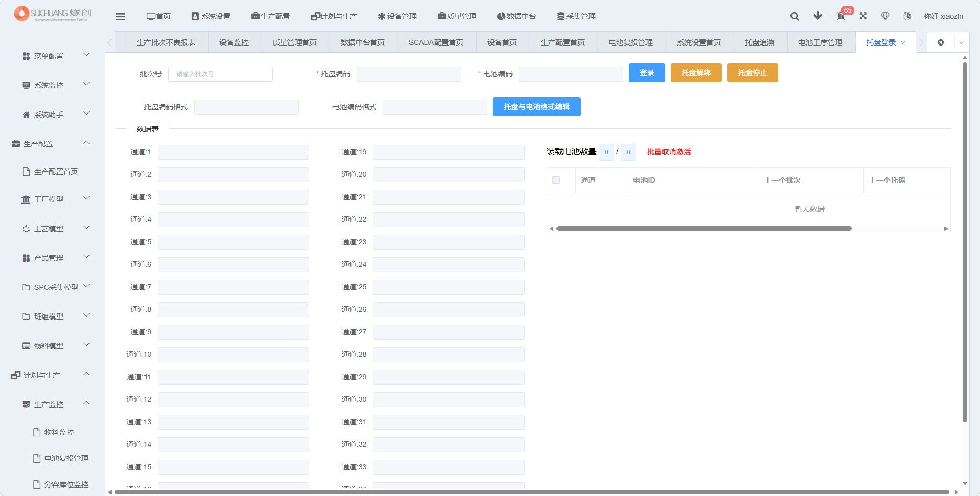Image resolution: width=980 pixels, height=496 pixels.
Task: Click the 托盘停止 button
Action: 753,73
